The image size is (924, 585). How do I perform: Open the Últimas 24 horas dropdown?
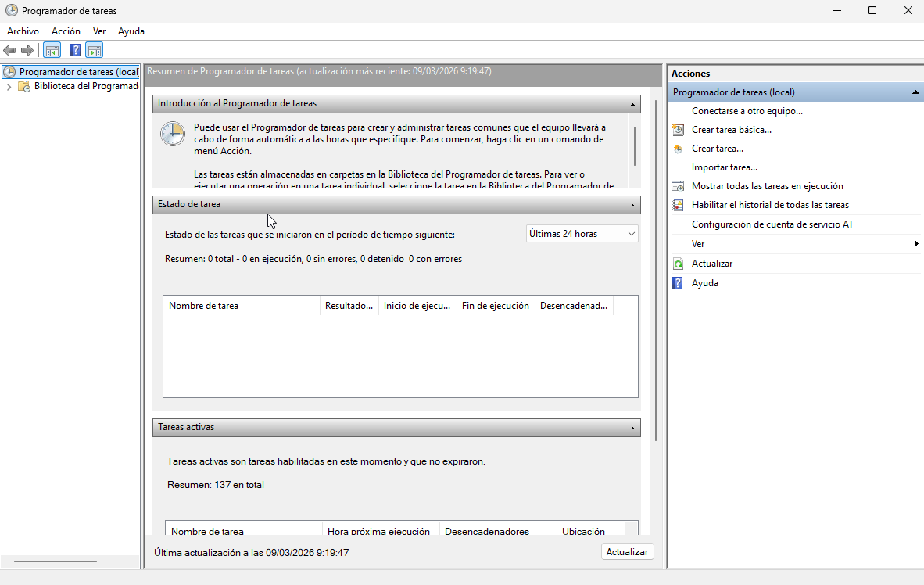click(582, 234)
